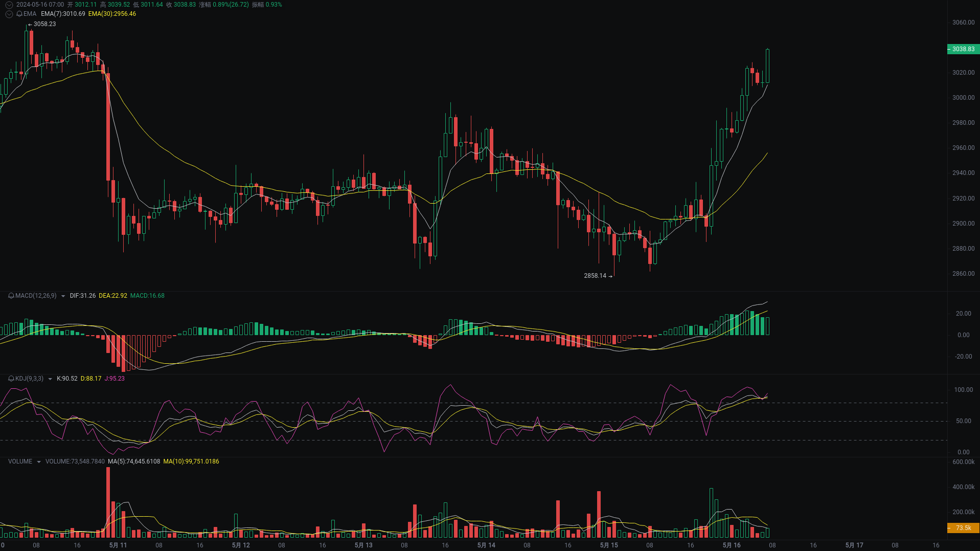This screenshot has width=980, height=551.
Task: Collapse the OHLC info row chevron
Action: [9, 4]
